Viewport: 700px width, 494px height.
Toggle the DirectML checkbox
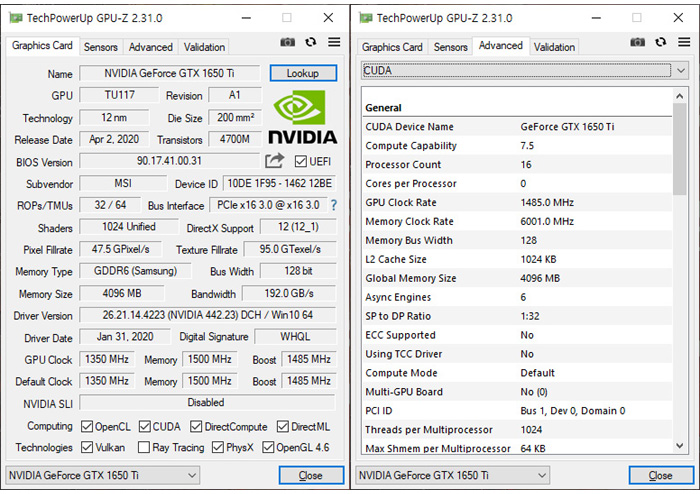coord(283,427)
